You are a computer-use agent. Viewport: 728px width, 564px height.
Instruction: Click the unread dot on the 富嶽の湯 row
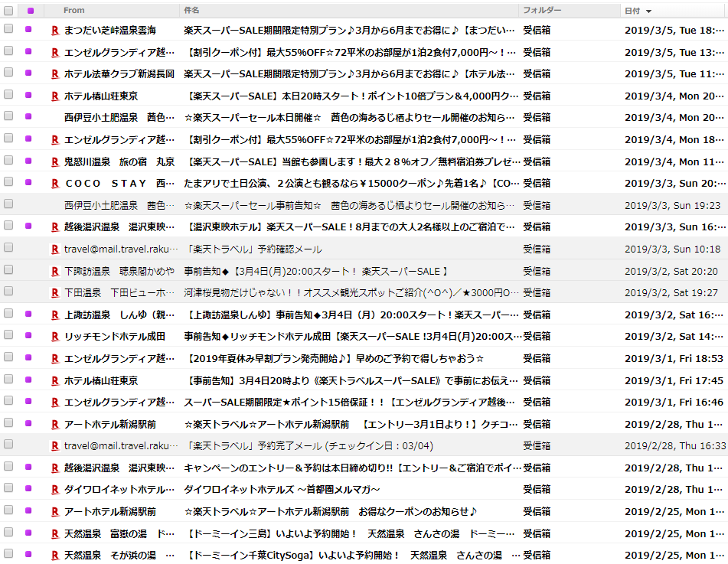(28, 533)
